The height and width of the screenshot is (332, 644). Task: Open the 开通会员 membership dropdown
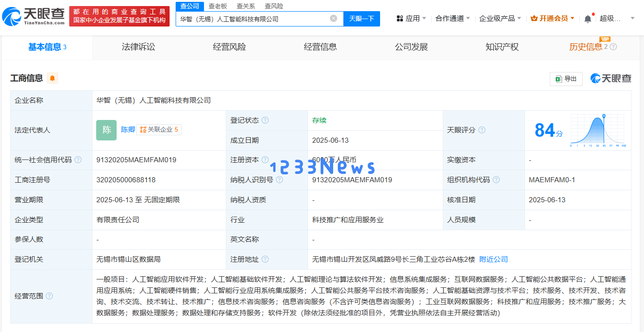pyautogui.click(x=552, y=19)
